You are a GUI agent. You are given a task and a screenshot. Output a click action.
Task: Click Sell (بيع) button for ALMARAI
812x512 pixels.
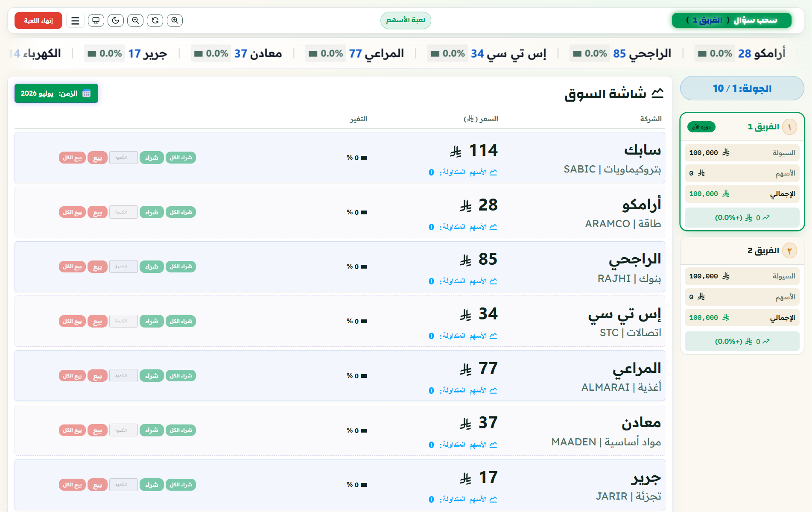97,376
